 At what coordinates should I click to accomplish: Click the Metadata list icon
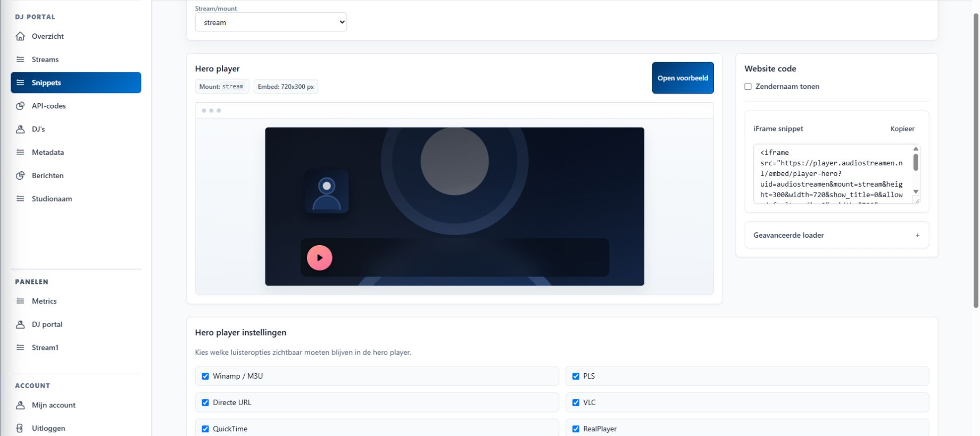pyautogui.click(x=20, y=152)
